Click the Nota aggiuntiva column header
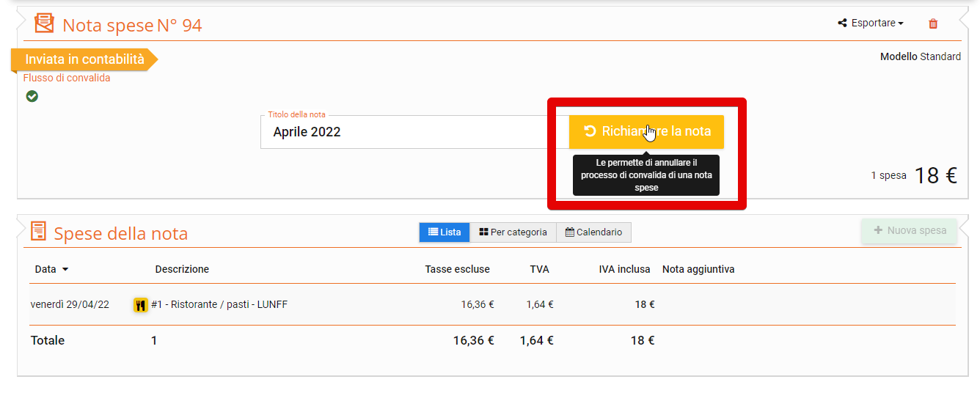980x393 pixels. click(x=698, y=269)
